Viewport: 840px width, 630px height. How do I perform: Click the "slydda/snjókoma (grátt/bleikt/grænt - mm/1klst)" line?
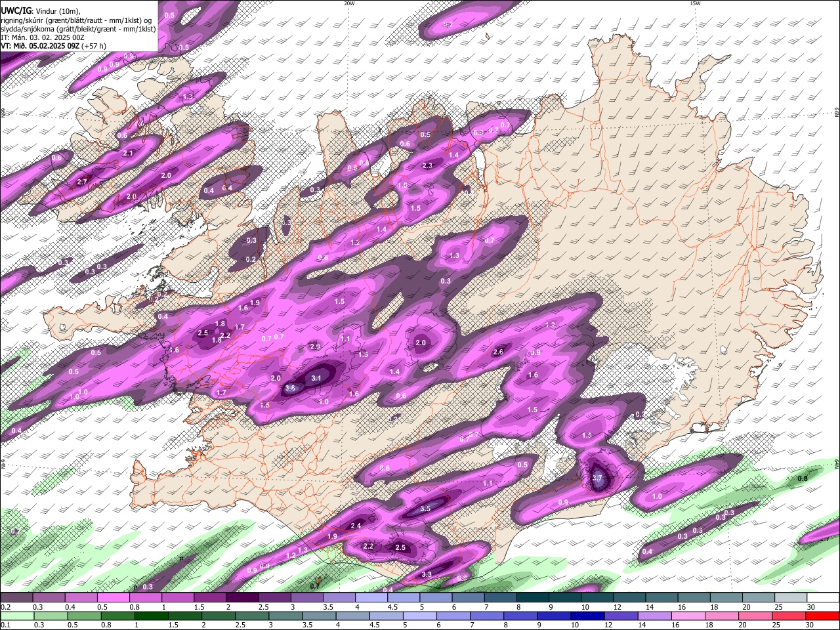tap(78, 29)
